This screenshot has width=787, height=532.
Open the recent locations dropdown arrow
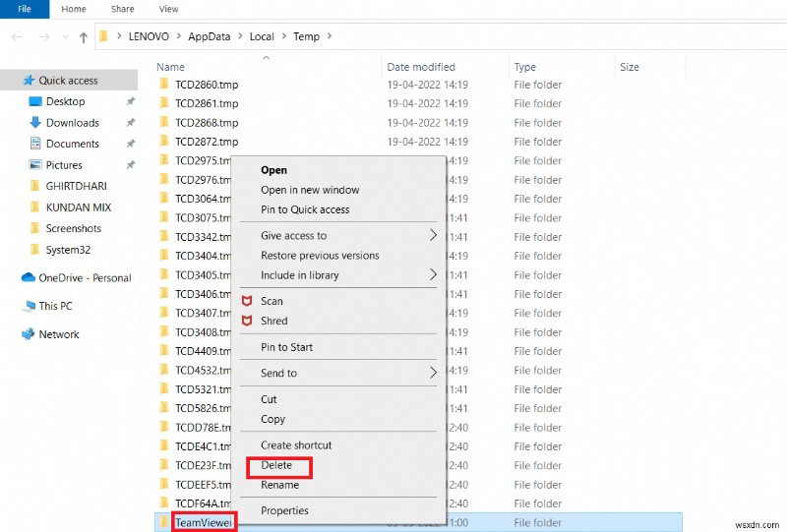[65, 36]
